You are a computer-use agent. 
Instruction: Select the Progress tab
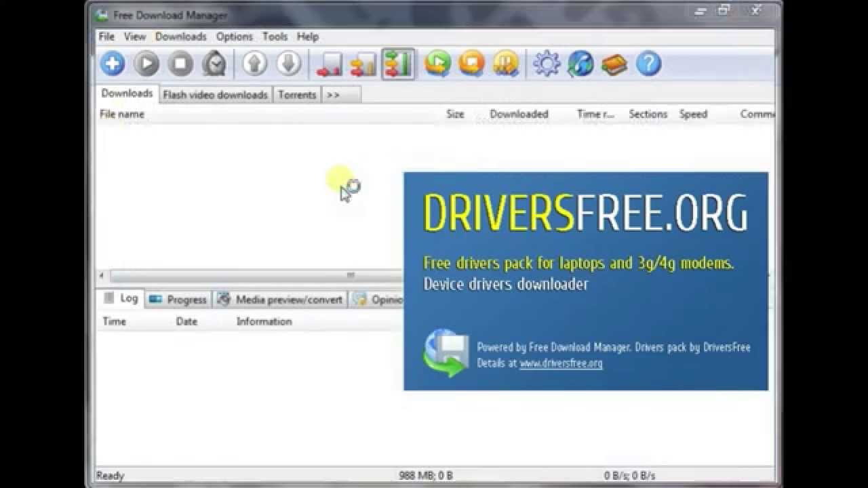[178, 300]
